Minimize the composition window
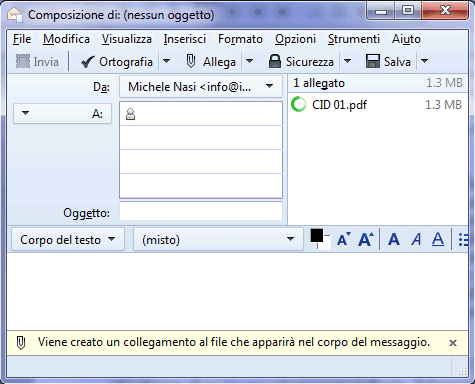Image resolution: width=475 pixels, height=384 pixels. (381, 11)
